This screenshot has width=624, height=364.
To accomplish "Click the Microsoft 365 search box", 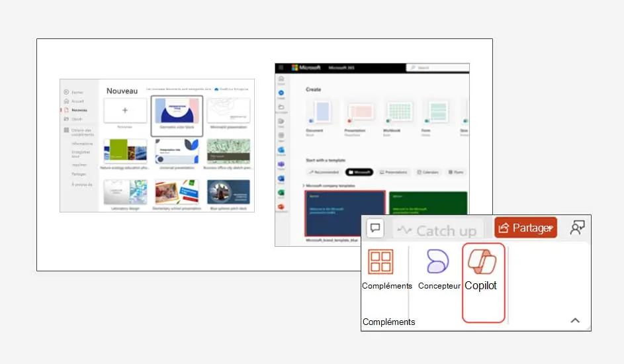I will coord(437,68).
